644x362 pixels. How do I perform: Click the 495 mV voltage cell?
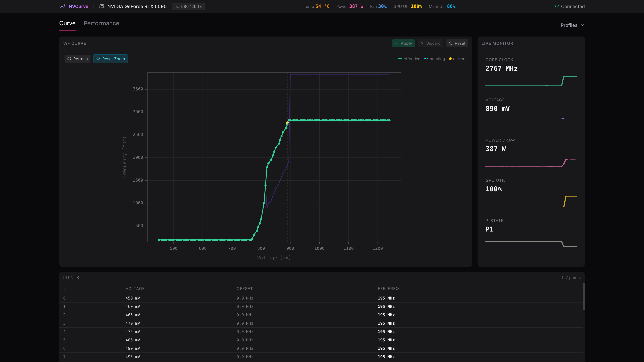click(133, 357)
